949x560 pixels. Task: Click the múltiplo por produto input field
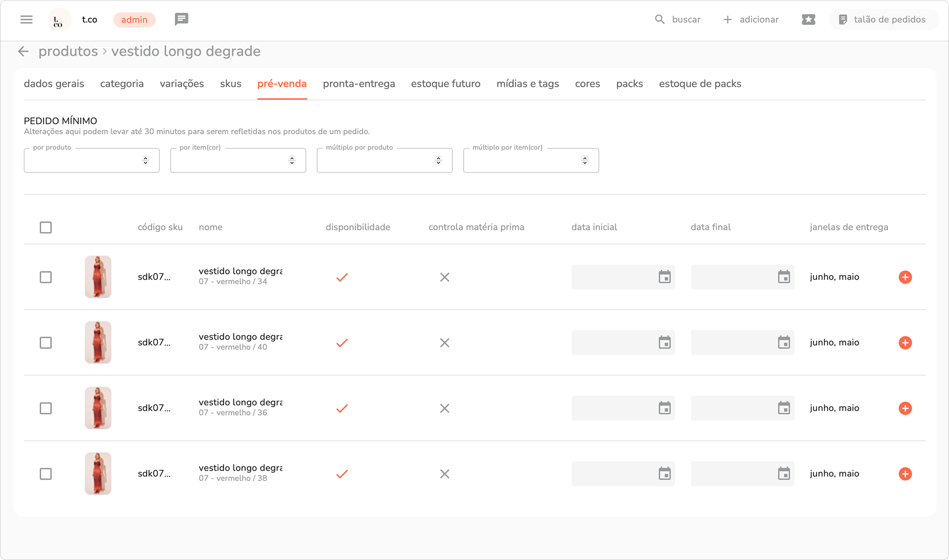375,161
